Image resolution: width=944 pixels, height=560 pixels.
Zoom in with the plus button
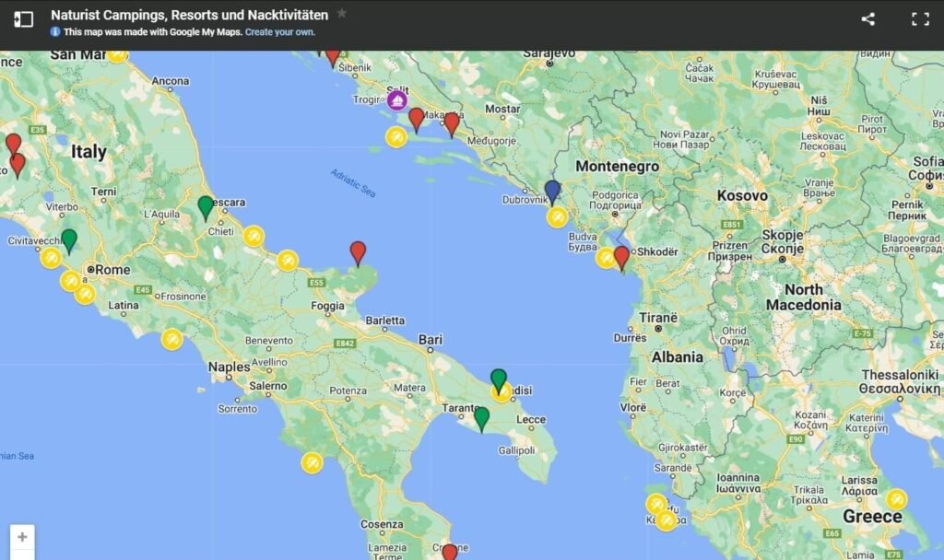coord(22,537)
